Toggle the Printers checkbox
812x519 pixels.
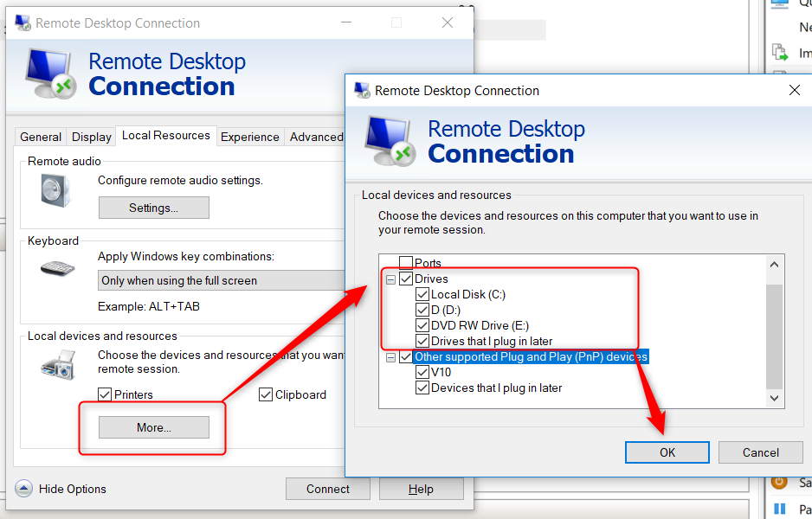105,394
